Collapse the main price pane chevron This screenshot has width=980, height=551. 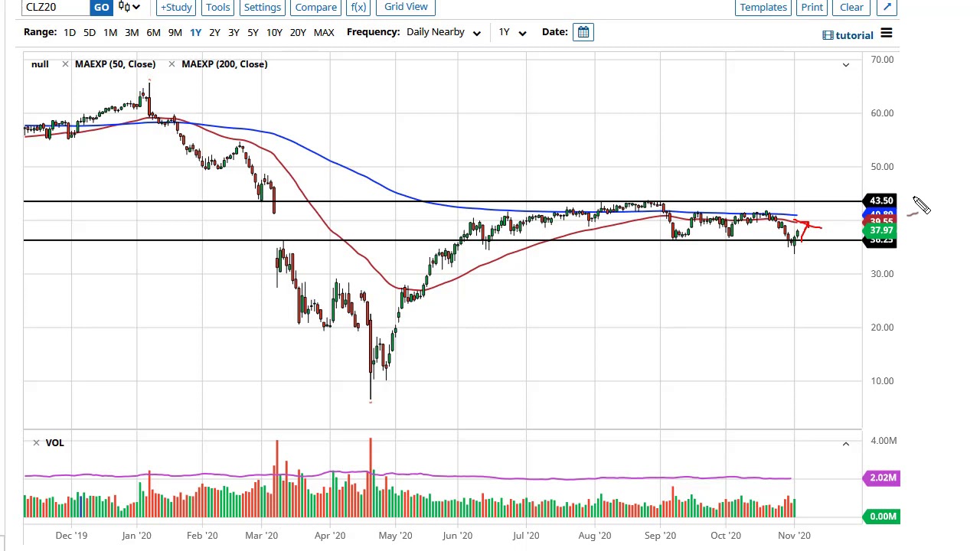click(846, 65)
